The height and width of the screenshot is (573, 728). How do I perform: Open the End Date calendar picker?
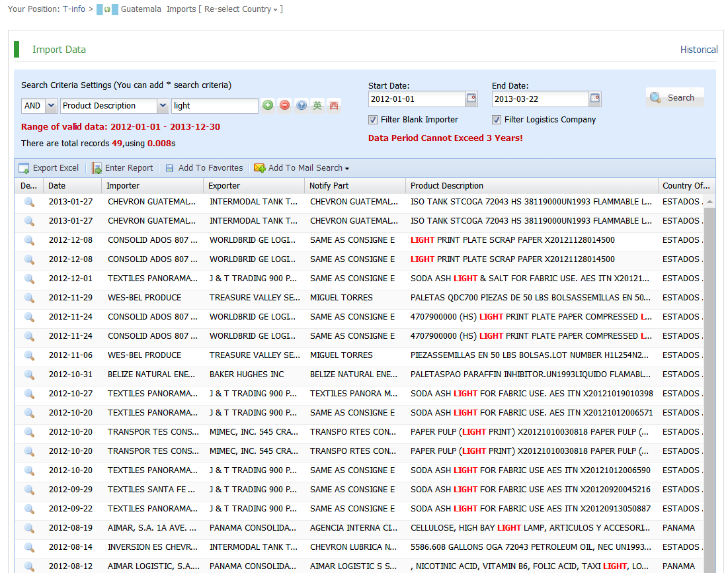(595, 99)
